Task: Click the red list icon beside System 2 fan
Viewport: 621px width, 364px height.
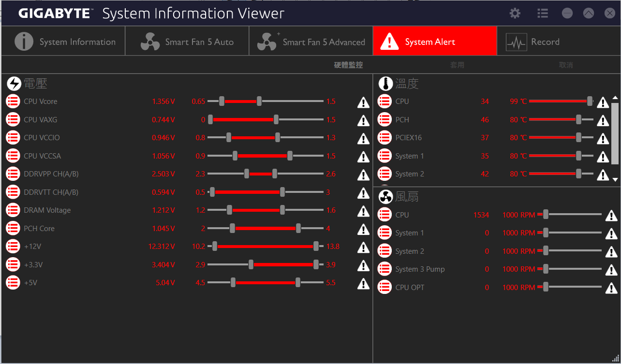Action: click(384, 251)
